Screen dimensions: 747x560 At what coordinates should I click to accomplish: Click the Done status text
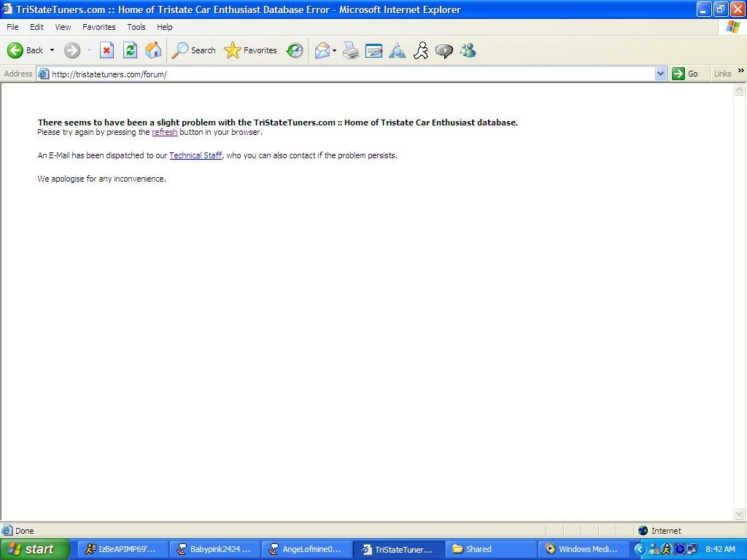pos(24,531)
